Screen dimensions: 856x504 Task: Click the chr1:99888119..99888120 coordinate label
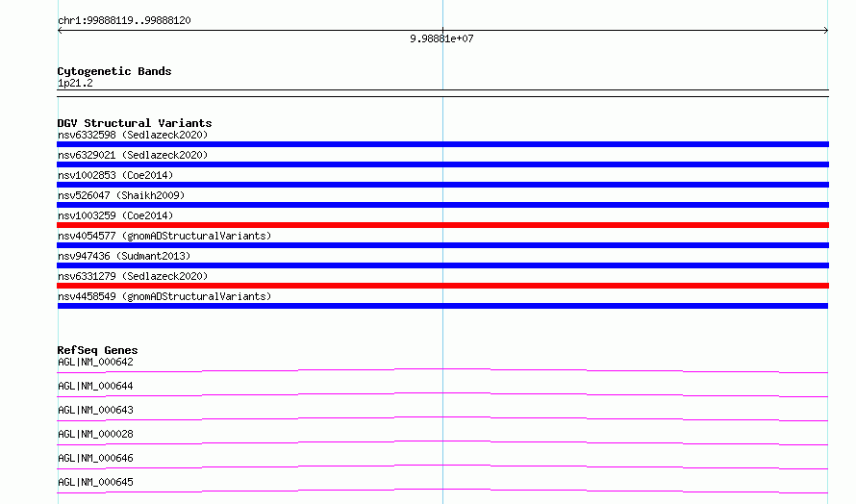coord(124,20)
